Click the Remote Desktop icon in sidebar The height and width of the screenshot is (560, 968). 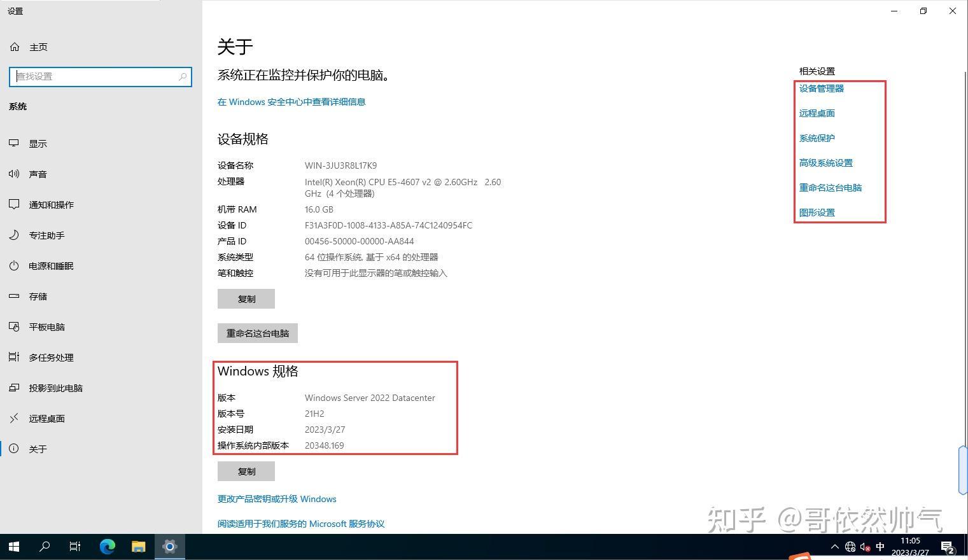pyautogui.click(x=14, y=419)
